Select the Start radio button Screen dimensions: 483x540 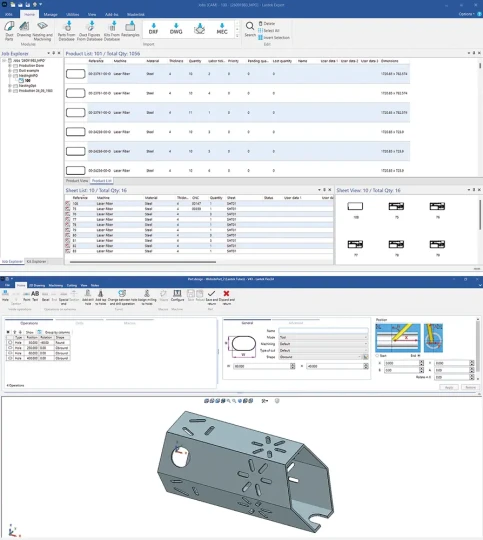[x=377, y=355]
